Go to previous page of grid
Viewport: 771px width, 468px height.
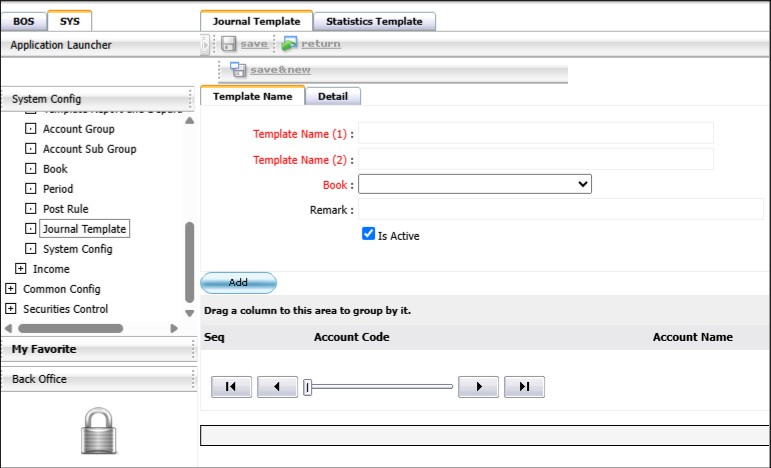[x=278, y=387]
